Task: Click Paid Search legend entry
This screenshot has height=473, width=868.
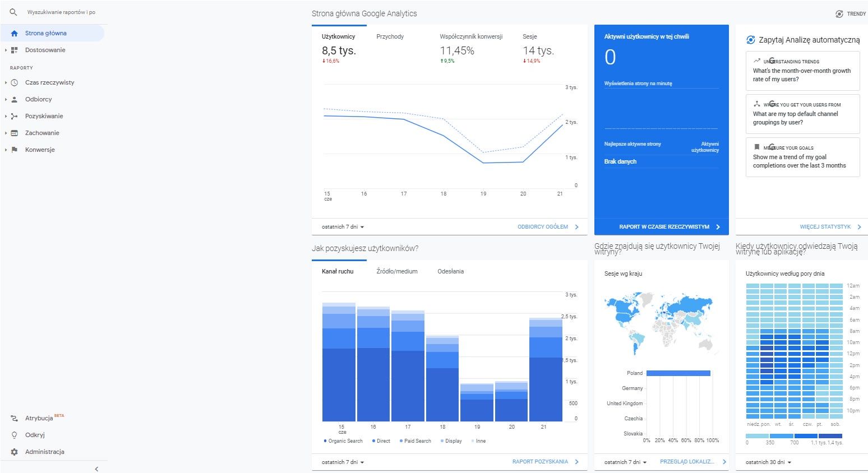Action: click(x=415, y=441)
